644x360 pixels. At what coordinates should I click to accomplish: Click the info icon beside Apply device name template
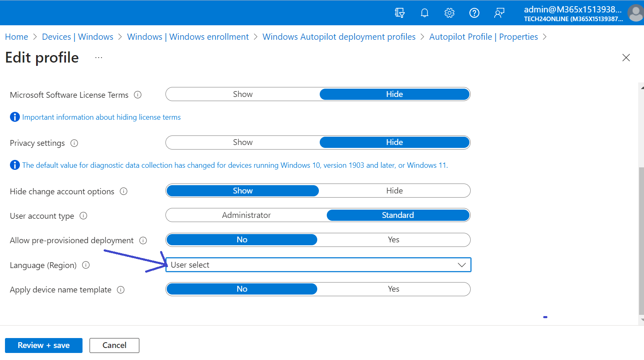120,290
